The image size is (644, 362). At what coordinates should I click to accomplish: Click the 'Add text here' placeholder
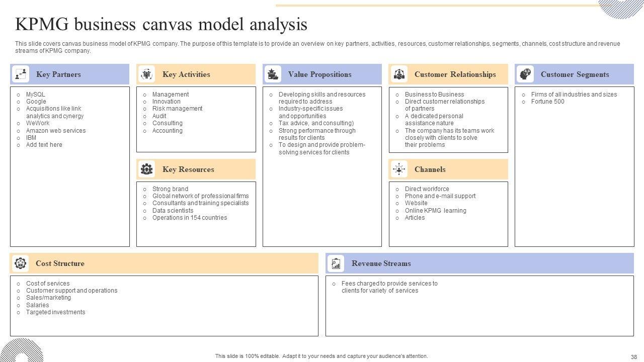(x=44, y=145)
